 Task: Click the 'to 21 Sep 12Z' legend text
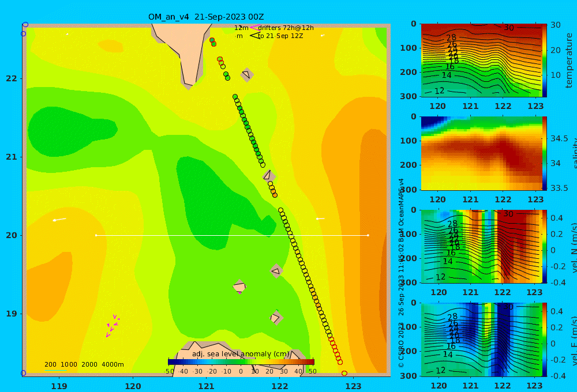tap(280, 36)
